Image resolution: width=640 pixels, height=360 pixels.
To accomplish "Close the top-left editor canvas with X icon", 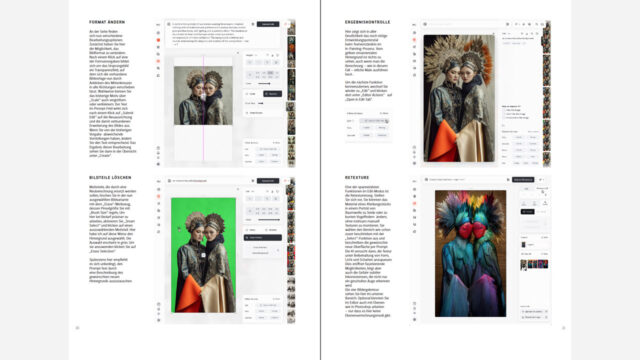I will coord(238,52).
